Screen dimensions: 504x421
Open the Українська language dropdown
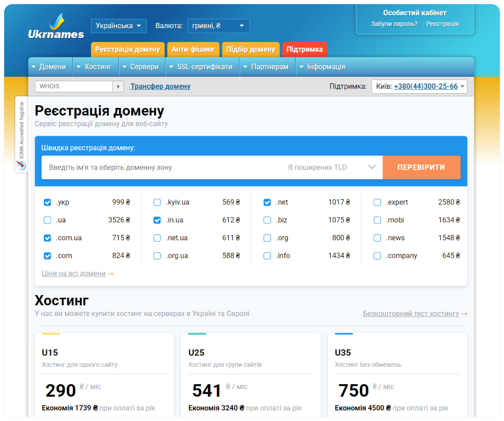point(119,26)
